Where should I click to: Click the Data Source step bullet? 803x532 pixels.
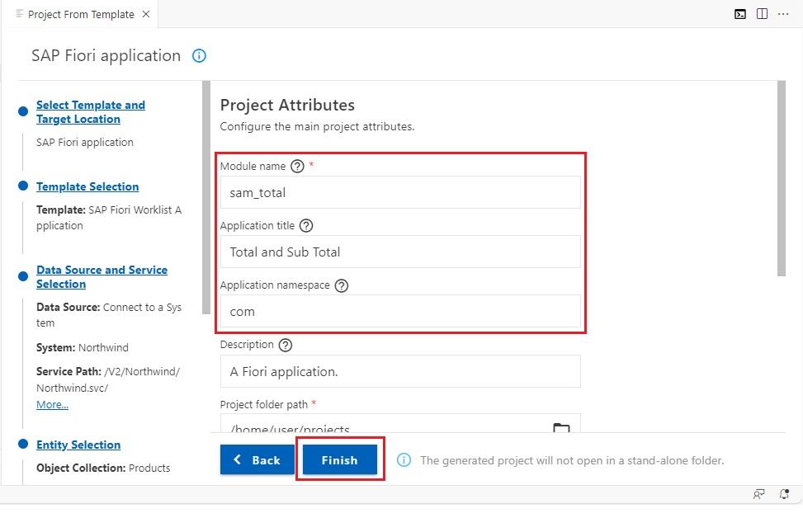[23, 276]
